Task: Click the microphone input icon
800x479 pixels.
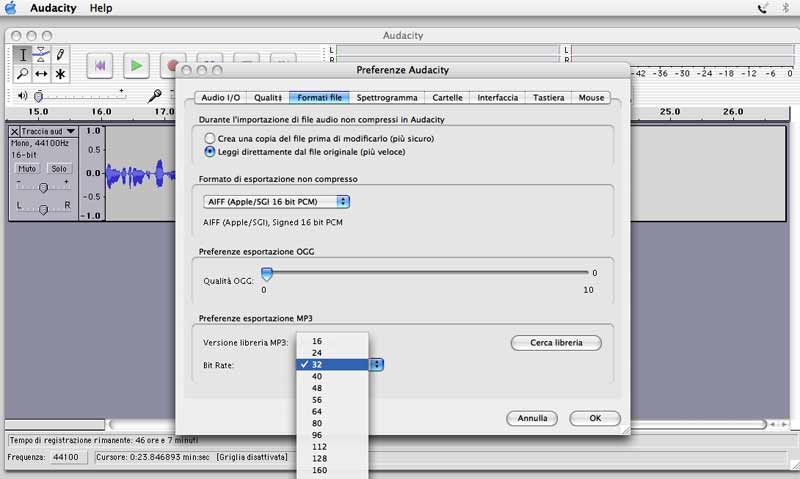Action: [155, 95]
